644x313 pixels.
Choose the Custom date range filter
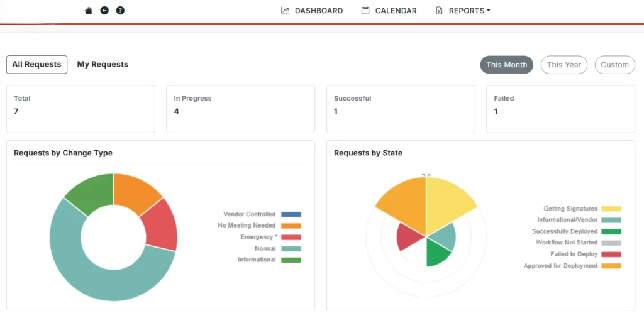click(x=615, y=65)
